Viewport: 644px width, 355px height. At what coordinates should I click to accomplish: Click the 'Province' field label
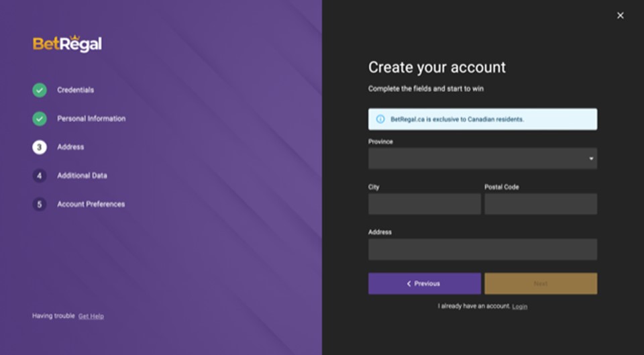380,142
